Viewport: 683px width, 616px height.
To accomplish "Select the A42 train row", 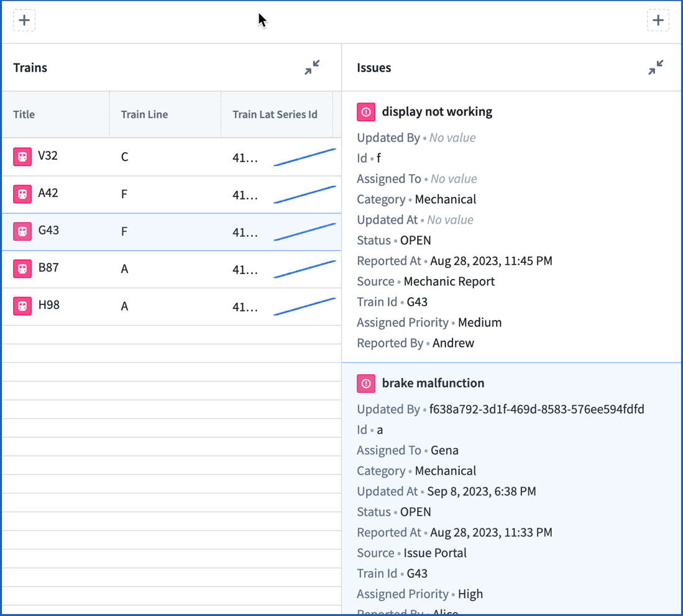I will click(171, 195).
